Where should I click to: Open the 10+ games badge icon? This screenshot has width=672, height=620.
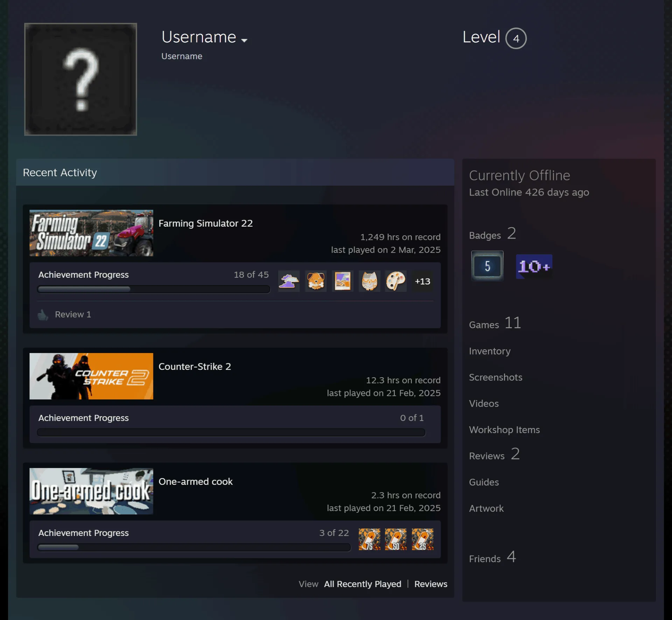coord(534,267)
